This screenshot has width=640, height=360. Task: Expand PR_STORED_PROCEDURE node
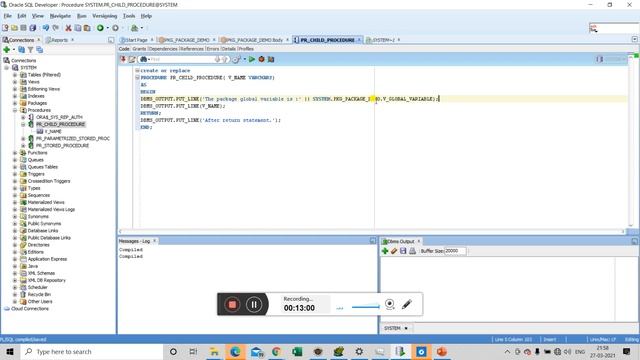point(23,145)
